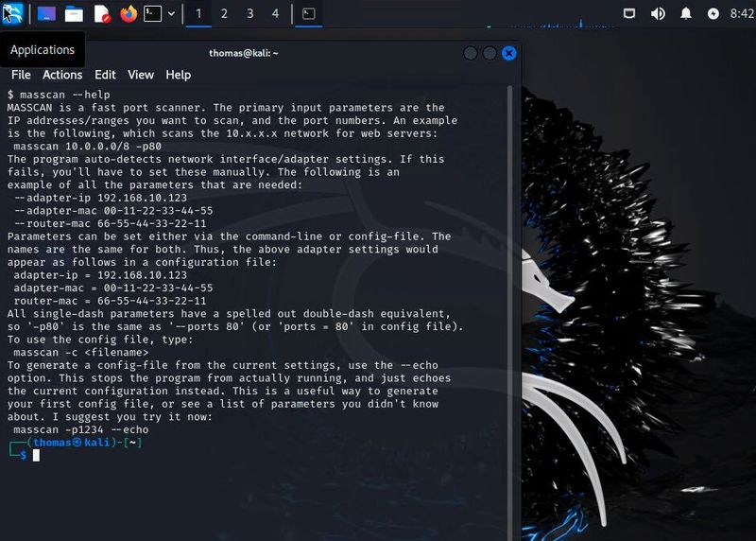The image size is (756, 541).
Task: Click the text 'masscan 10.0.0.0/8 -p80'
Action: (87, 147)
